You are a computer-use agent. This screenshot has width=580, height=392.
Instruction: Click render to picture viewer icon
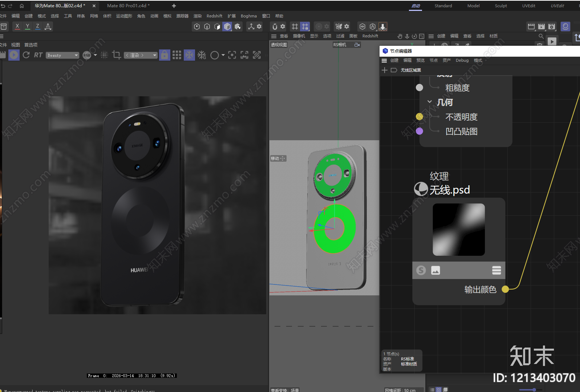click(x=542, y=27)
